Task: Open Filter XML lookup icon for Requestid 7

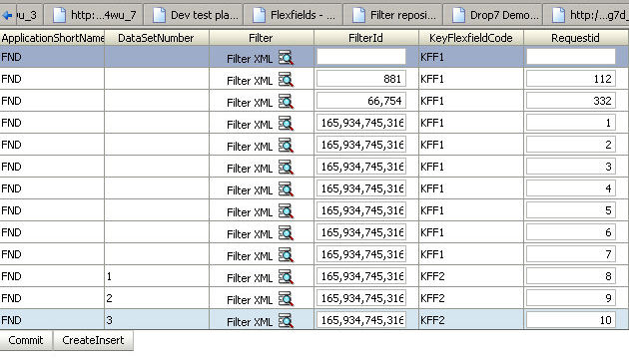Action: coord(286,255)
